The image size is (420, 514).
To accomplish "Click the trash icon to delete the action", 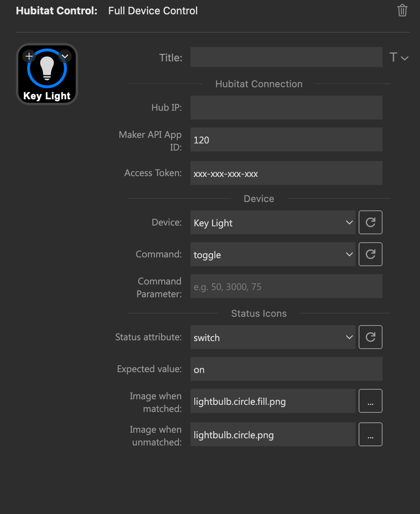I will (402, 10).
